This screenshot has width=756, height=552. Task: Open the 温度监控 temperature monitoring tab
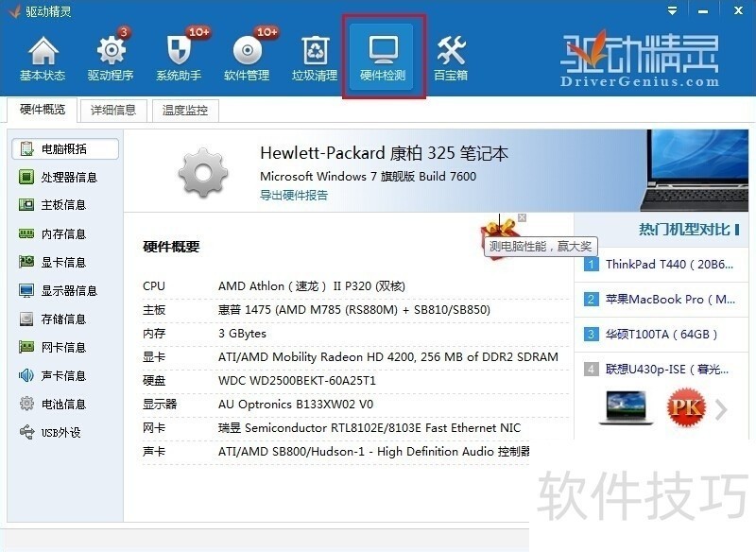tap(186, 110)
